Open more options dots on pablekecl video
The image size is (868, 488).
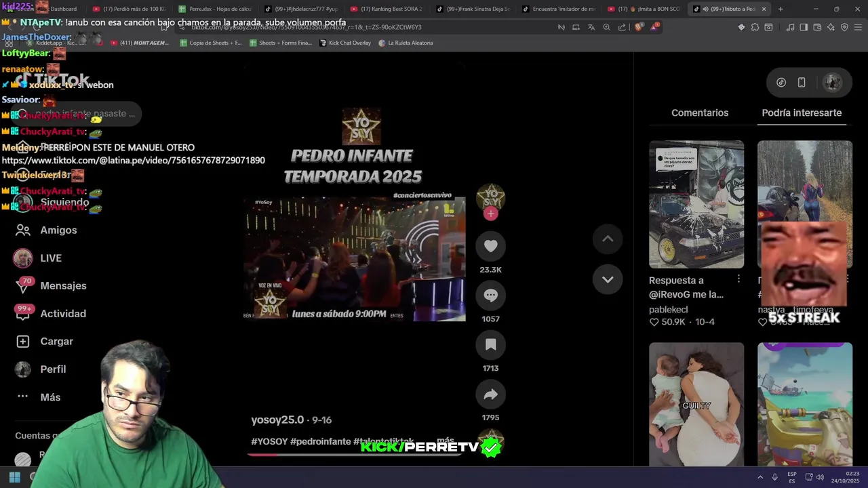(738, 279)
